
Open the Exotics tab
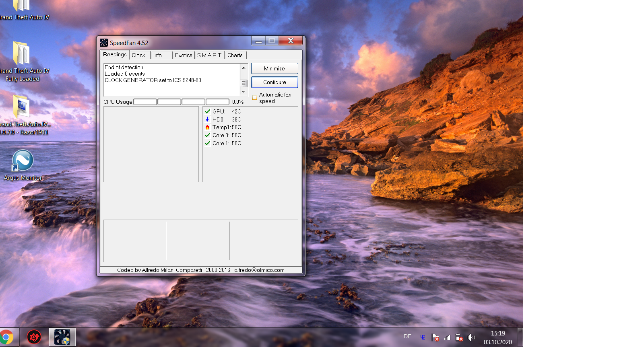[x=184, y=55]
